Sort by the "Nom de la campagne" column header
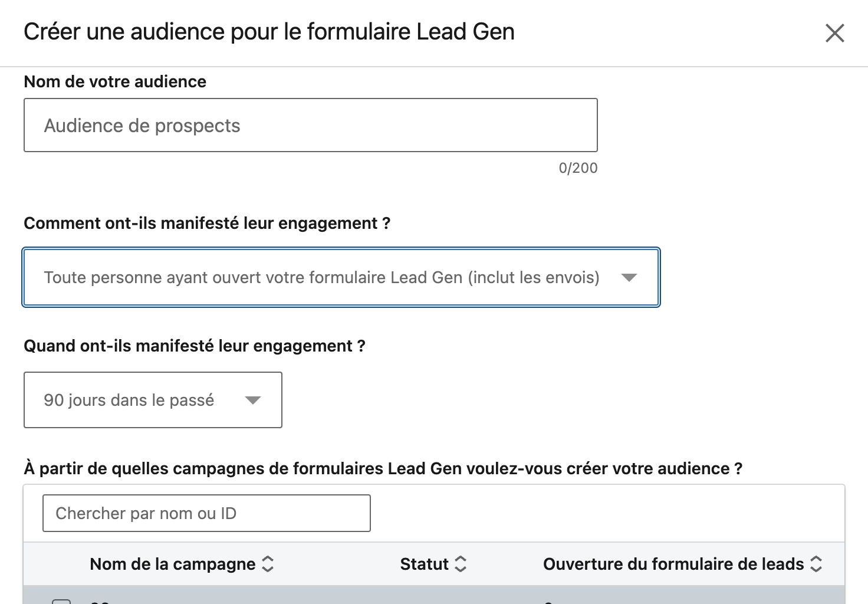Viewport: 868px width, 604px height. tap(172, 564)
